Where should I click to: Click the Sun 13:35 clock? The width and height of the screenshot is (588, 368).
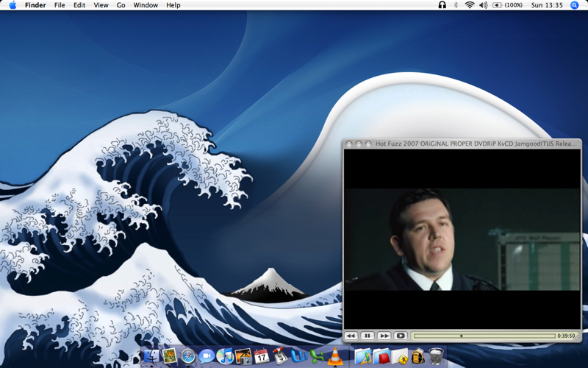coord(547,5)
